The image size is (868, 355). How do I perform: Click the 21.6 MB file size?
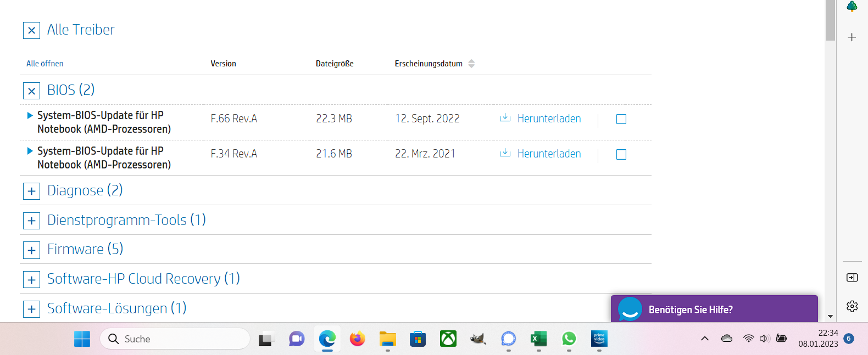334,154
